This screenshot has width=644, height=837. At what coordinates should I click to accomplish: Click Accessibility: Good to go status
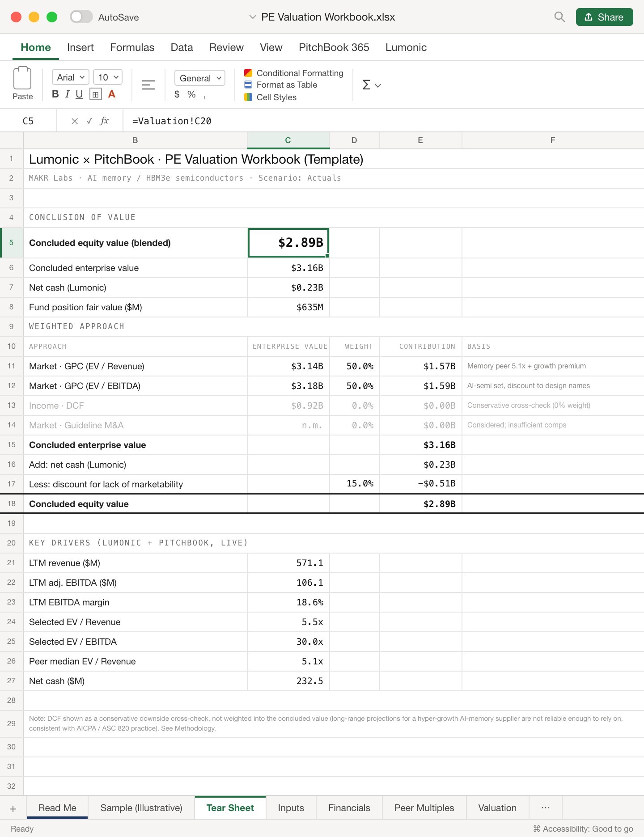(583, 829)
